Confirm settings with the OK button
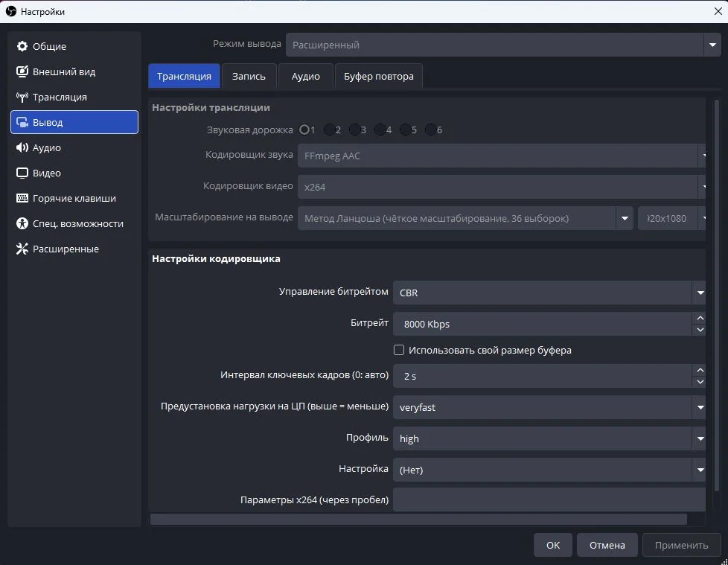Viewport: 728px width, 565px height. (552, 545)
